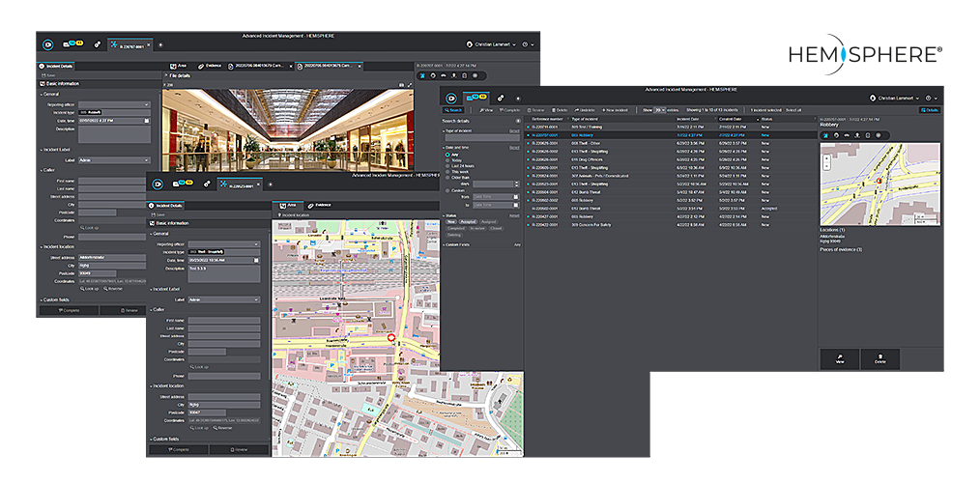980x483 pixels.
Task: Zoom in on the Robbery preview map
Action: 827,158
